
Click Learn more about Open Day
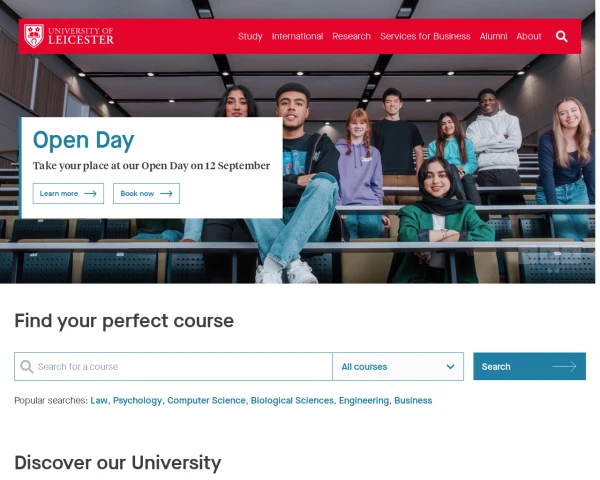pos(68,194)
